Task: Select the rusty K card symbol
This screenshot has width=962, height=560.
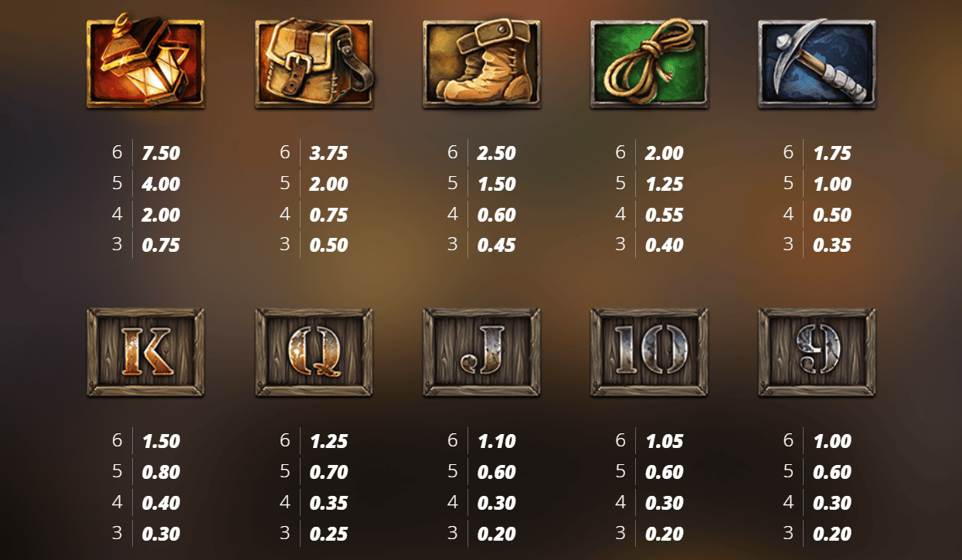Action: 145,353
